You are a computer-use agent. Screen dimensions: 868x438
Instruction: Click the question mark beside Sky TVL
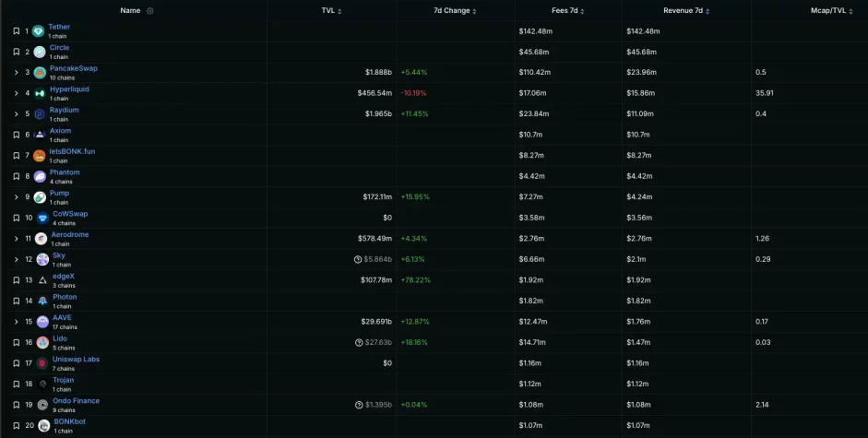coord(358,259)
